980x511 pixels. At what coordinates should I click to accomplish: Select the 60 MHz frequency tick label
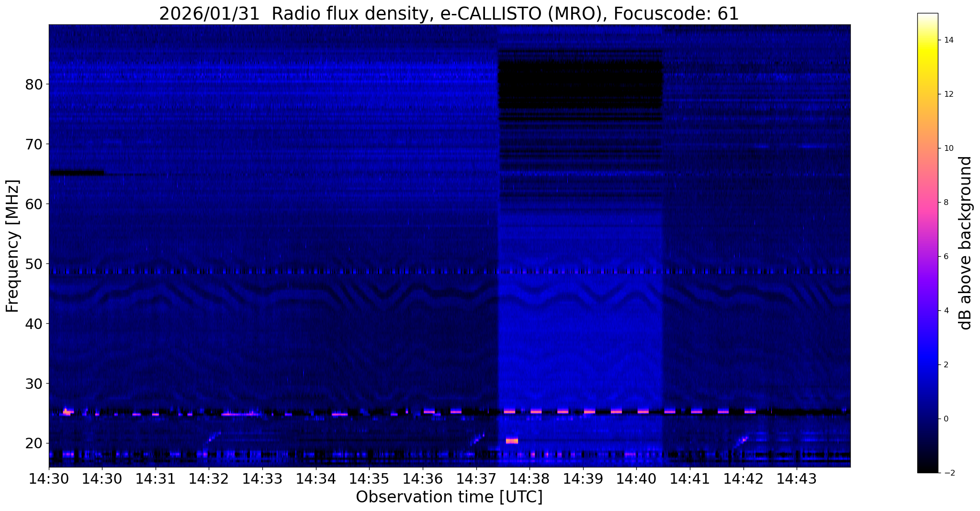[x=34, y=204]
